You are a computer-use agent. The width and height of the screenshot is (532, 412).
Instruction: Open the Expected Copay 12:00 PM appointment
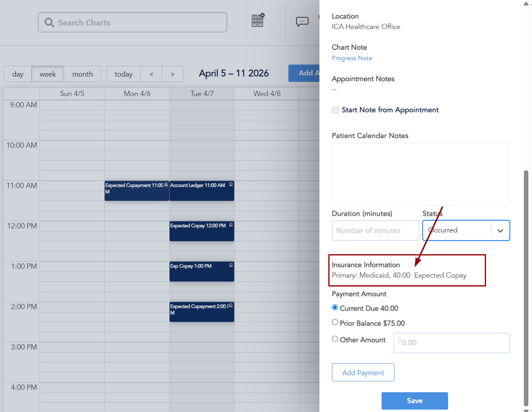[x=202, y=231]
